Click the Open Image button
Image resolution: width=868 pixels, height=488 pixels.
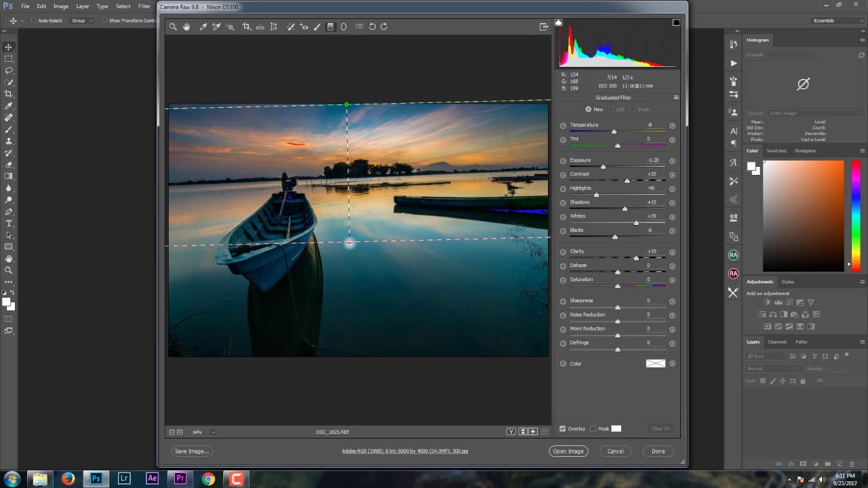point(568,451)
